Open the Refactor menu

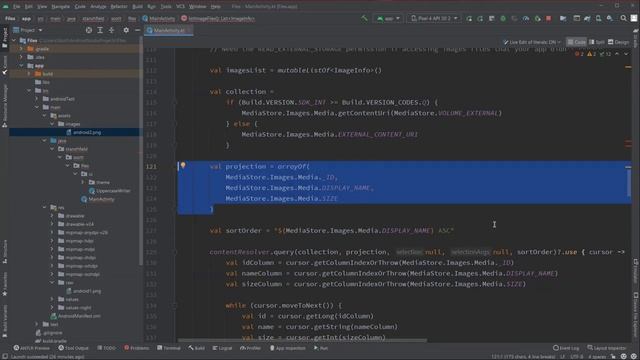point(119,7)
